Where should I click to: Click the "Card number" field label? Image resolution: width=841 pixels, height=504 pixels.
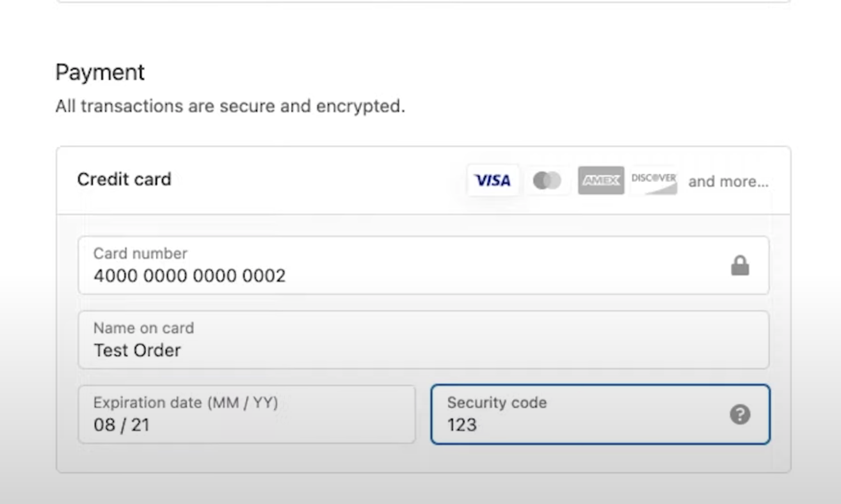pyautogui.click(x=140, y=253)
